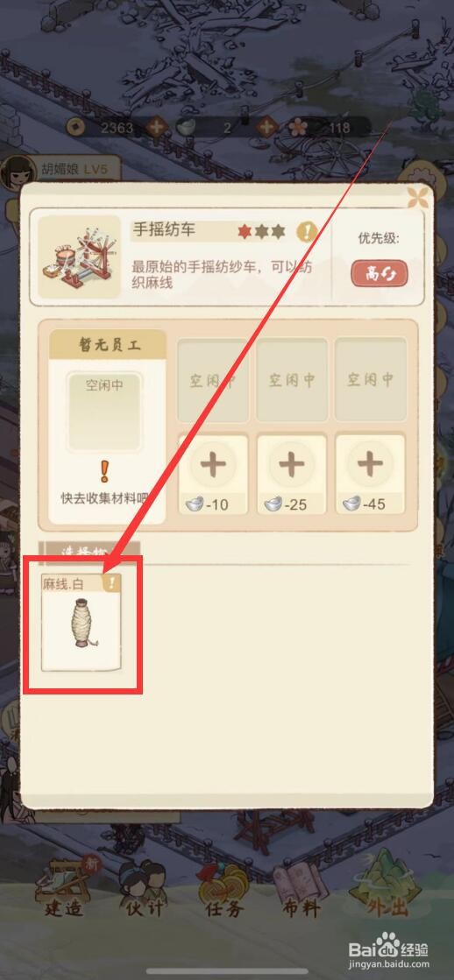Open the 建造 build menu
The image size is (454, 980).
point(63,888)
